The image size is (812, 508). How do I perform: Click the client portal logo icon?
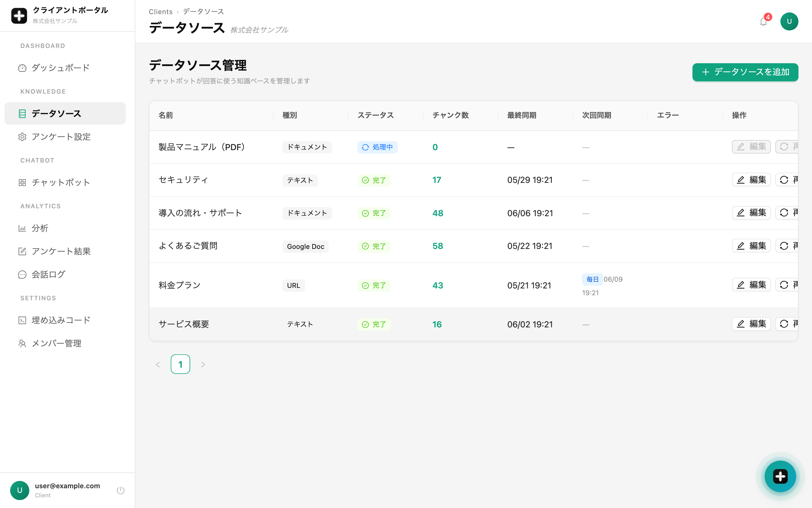pyautogui.click(x=19, y=16)
